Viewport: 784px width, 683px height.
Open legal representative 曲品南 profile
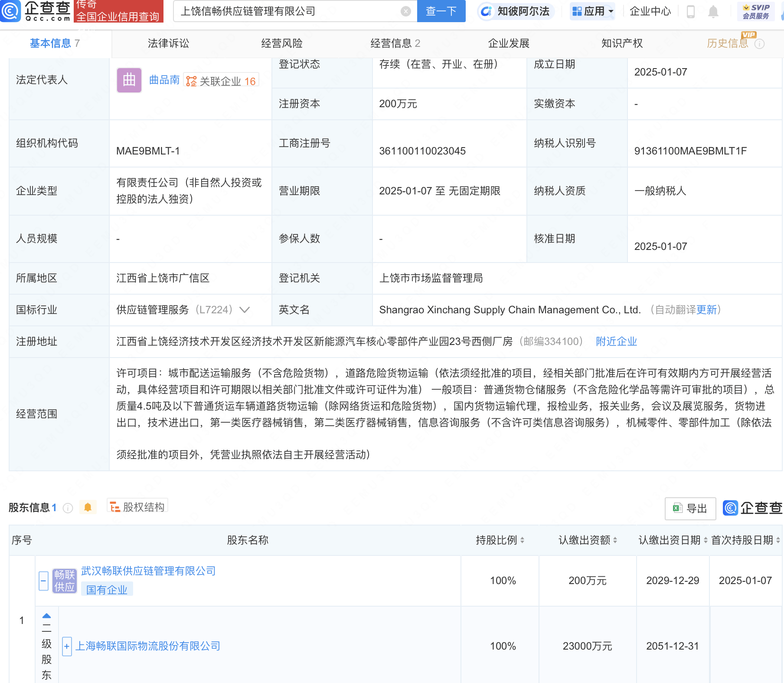point(164,80)
